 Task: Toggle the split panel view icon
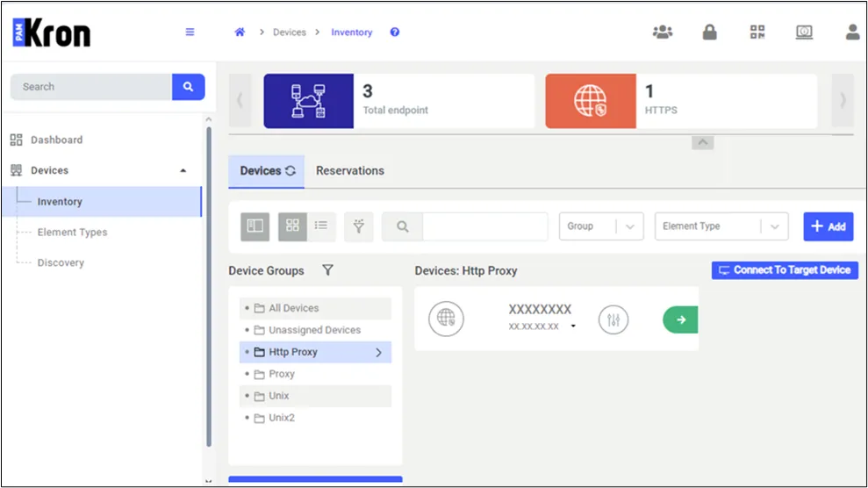(x=255, y=226)
